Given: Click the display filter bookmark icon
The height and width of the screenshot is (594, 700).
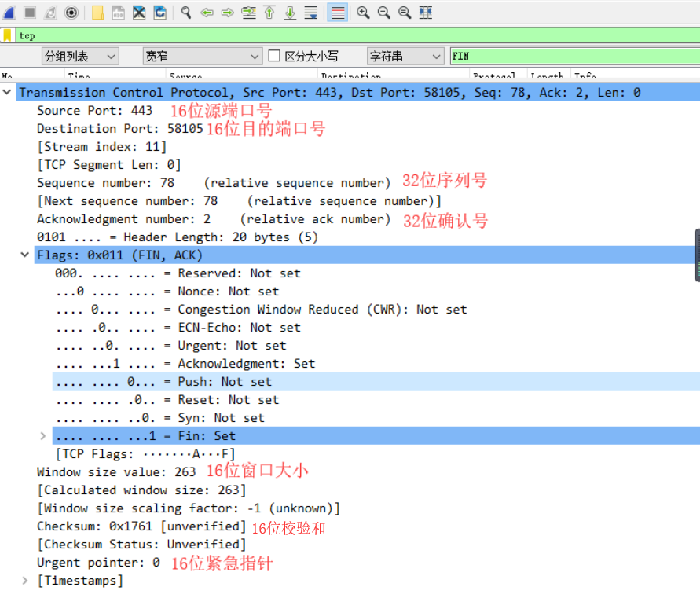Looking at the screenshot, I should tap(7, 35).
